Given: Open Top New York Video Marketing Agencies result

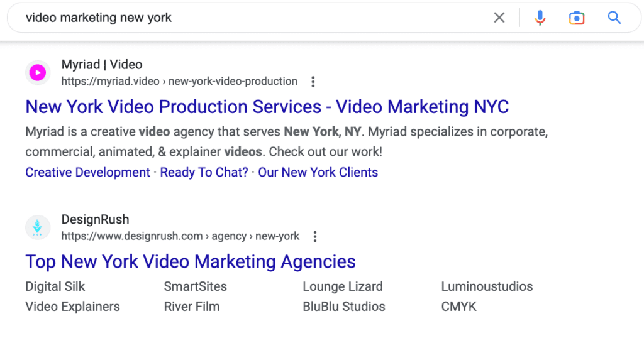Looking at the screenshot, I should pyautogui.click(x=191, y=262).
